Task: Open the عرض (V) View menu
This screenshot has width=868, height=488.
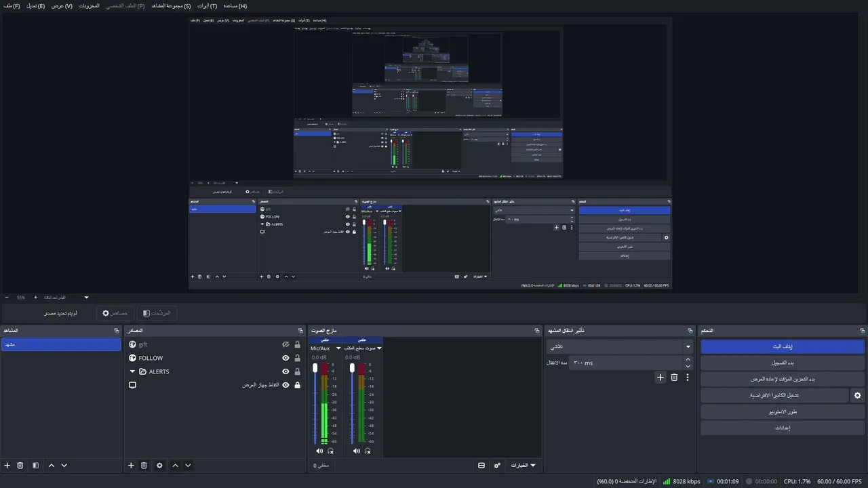Action: 62,5
